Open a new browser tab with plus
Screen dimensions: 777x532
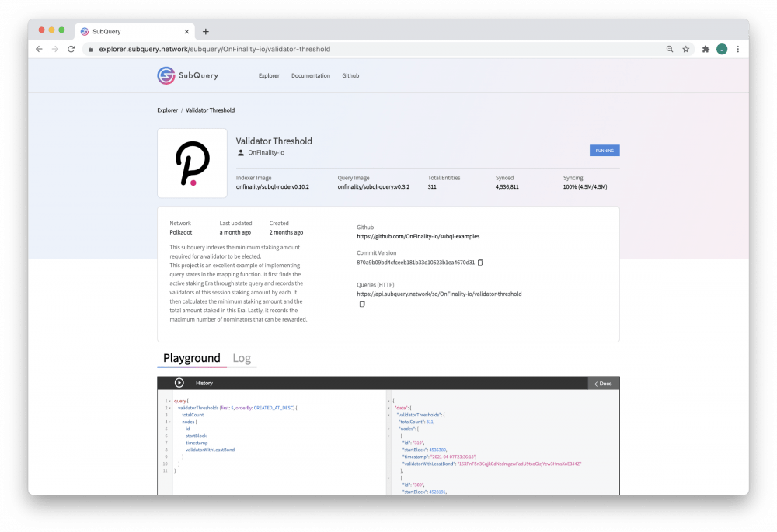pos(206,32)
